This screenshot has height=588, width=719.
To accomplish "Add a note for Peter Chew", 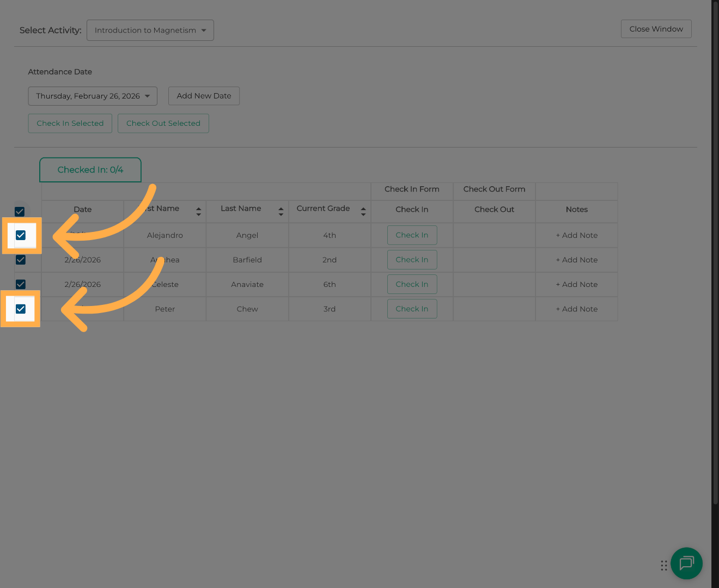I will [576, 309].
